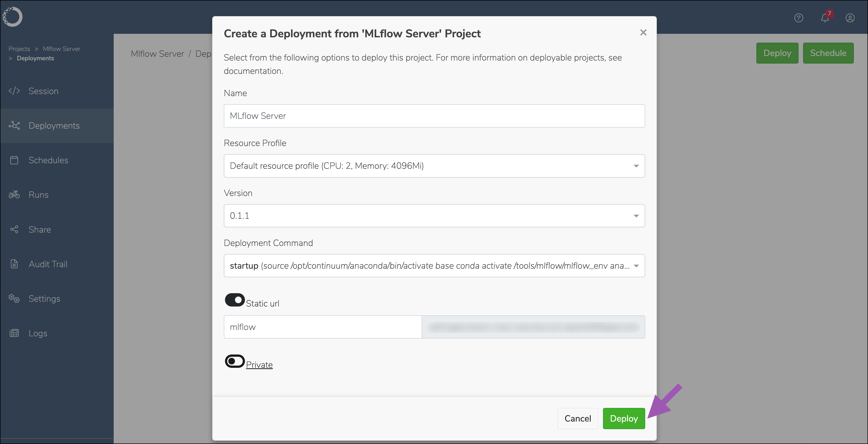
Task: Click the Audit Trail document icon
Action: tap(14, 264)
